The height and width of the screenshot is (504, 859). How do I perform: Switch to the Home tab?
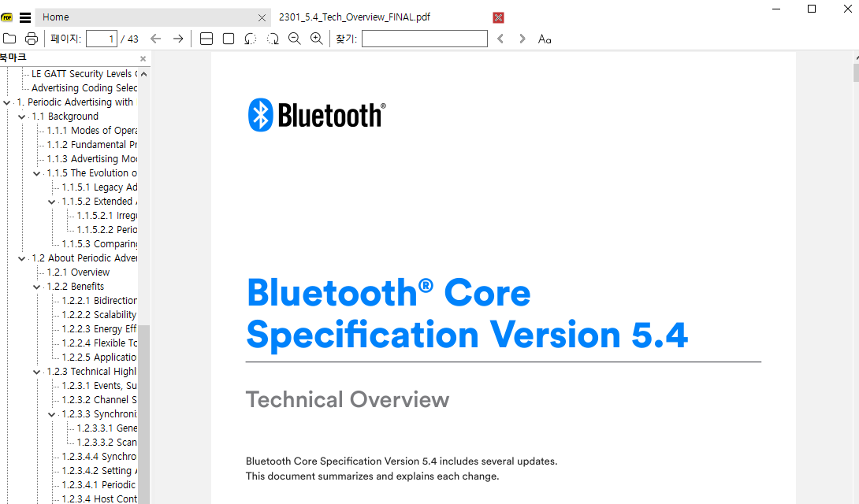coord(152,17)
